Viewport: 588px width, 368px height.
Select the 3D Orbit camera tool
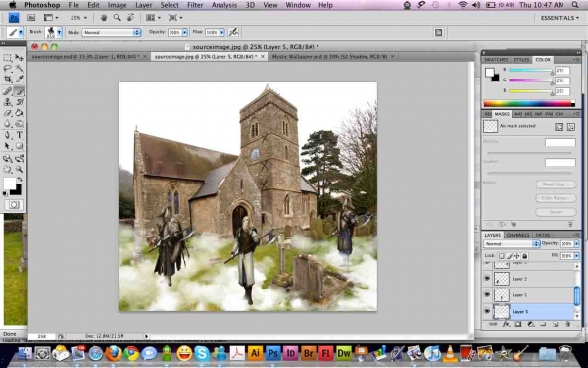pyautogui.click(x=20, y=158)
